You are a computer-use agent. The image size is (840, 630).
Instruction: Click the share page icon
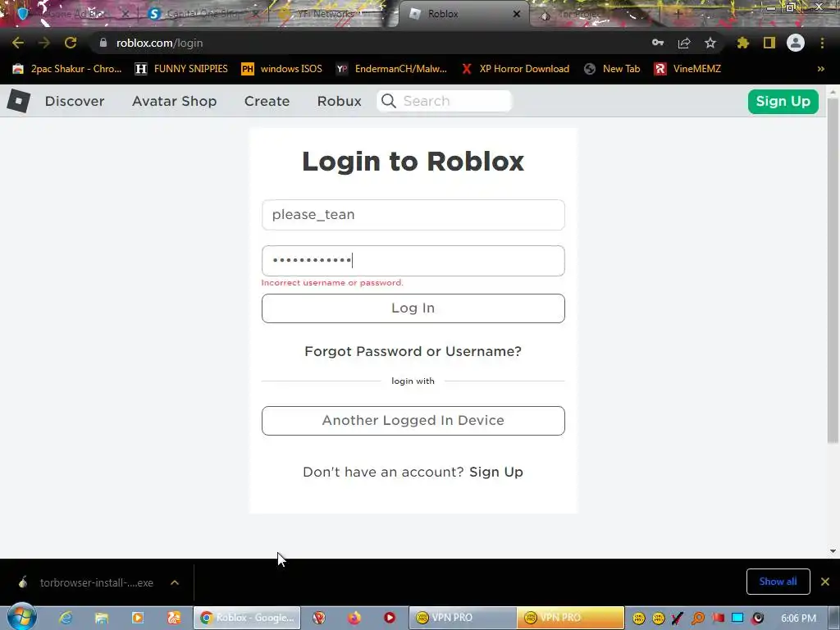coord(684,43)
